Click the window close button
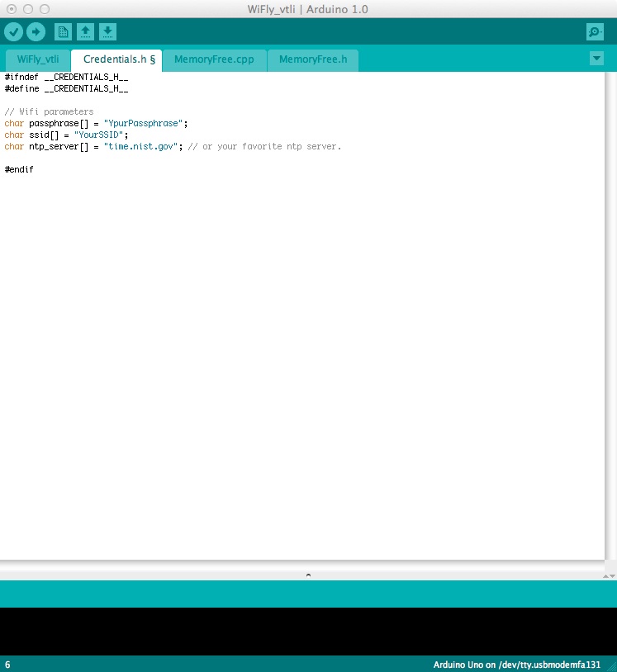Image resolution: width=617 pixels, height=672 pixels. pos(12,9)
